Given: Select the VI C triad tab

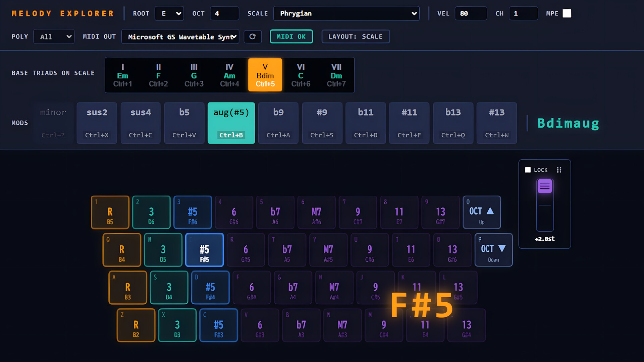Looking at the screenshot, I should click(x=301, y=75).
